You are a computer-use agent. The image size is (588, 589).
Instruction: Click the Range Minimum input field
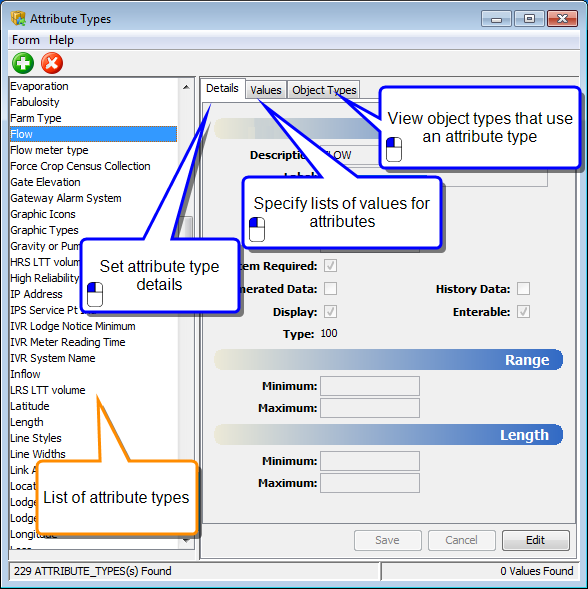[370, 386]
